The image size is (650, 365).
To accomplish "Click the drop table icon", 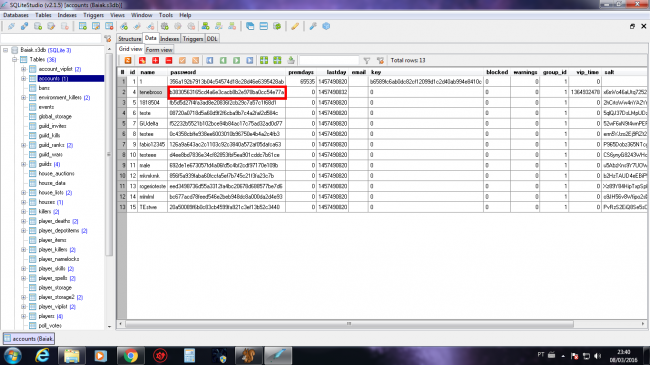I will coord(109,26).
